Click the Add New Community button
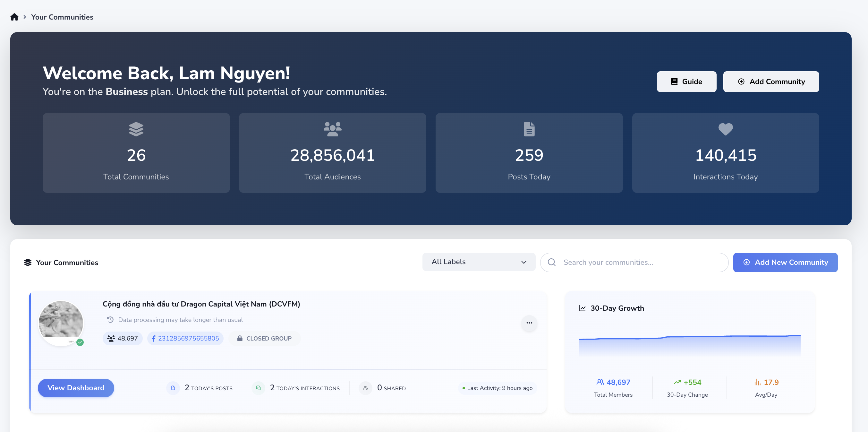 (x=785, y=262)
